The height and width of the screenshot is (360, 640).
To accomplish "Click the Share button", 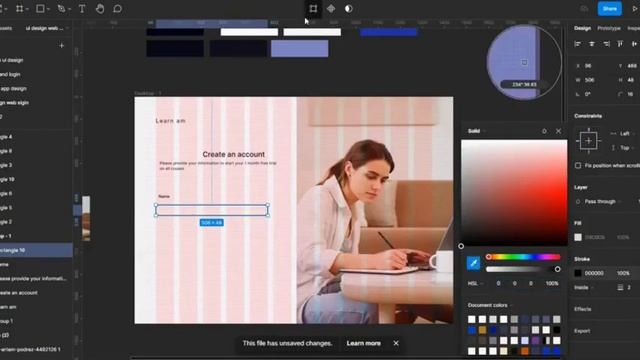I will pos(610,9).
